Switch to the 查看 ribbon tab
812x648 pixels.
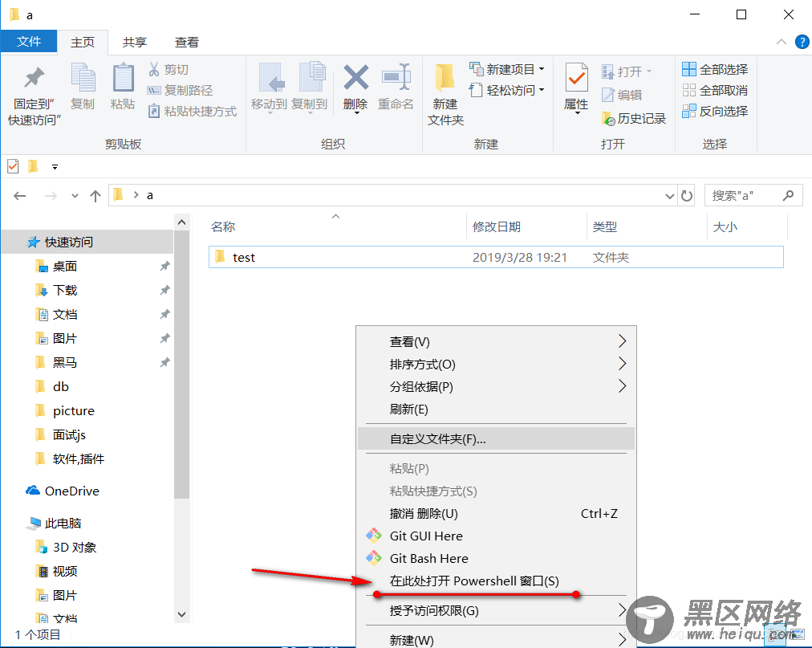click(187, 43)
